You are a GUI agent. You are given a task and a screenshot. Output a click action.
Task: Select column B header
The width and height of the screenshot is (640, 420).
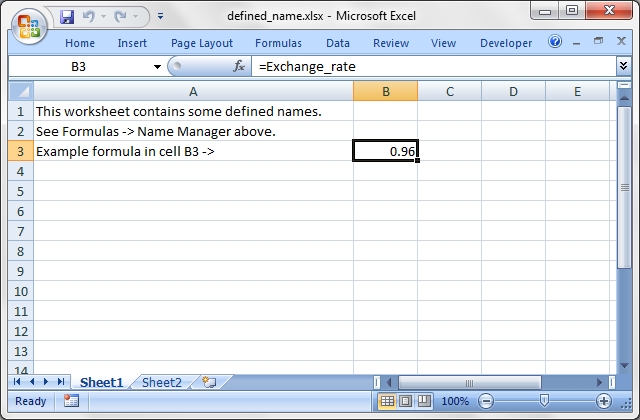(x=386, y=91)
